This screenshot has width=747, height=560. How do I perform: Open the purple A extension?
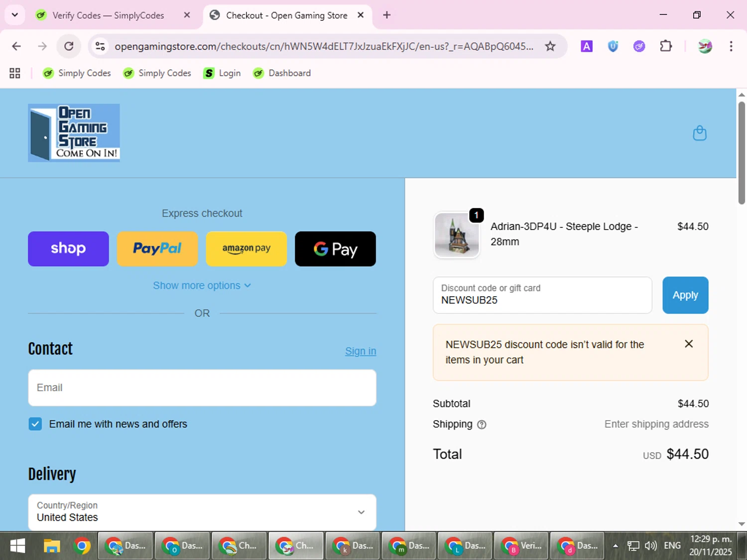[x=587, y=46]
